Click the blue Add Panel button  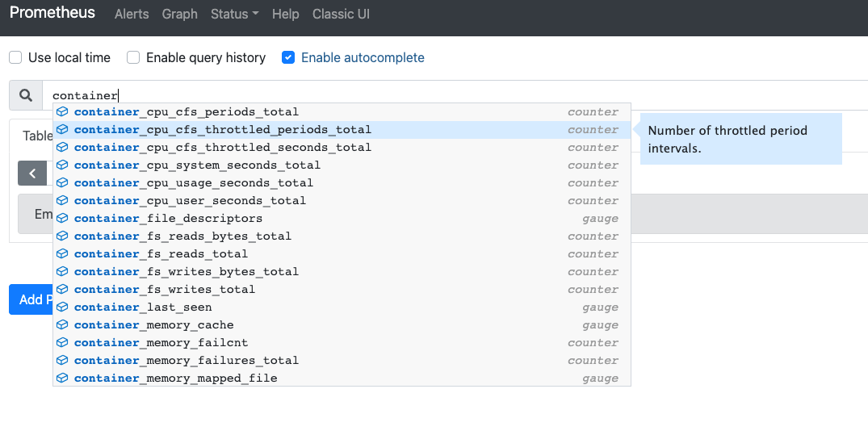pyautogui.click(x=31, y=299)
